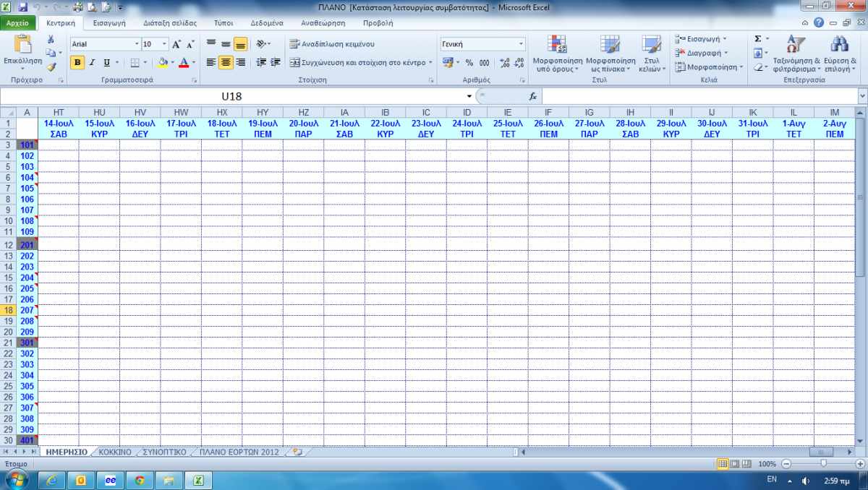Increase the cell indent

pyautogui.click(x=276, y=62)
